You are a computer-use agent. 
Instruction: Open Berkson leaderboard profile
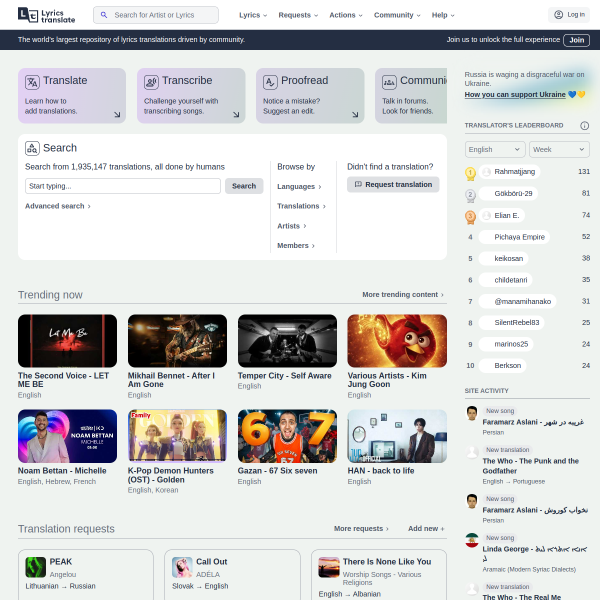pyautogui.click(x=502, y=365)
